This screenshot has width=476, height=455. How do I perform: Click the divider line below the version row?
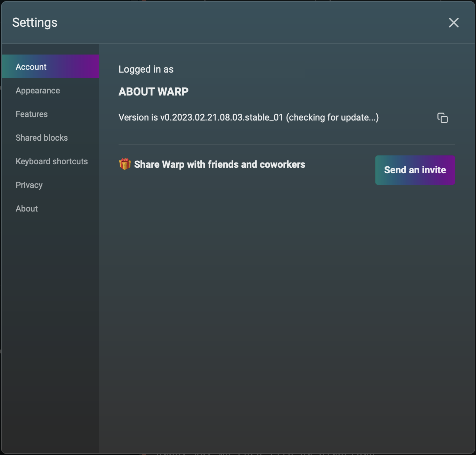[287, 144]
